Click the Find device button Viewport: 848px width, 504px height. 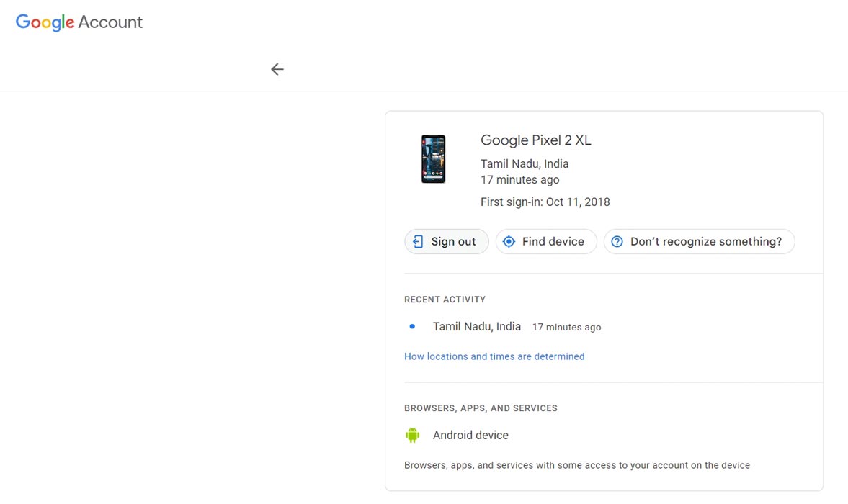coord(546,241)
